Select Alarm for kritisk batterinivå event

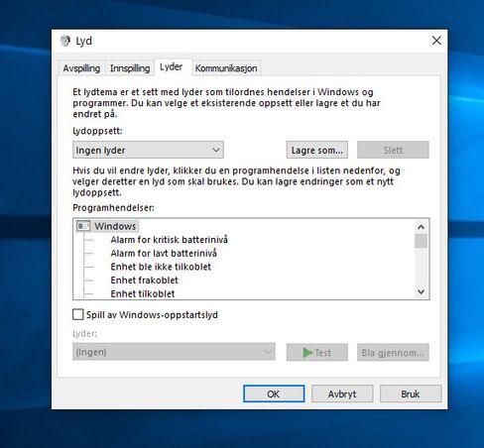[x=170, y=240]
